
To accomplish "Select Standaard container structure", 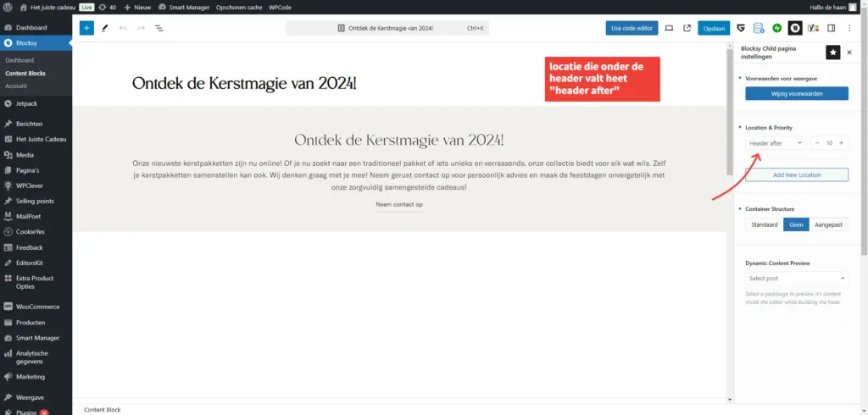I will point(765,224).
